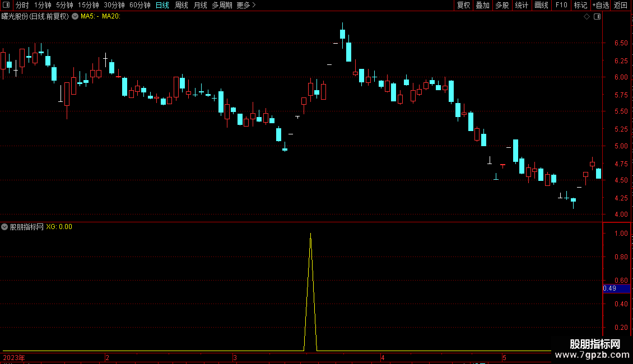
Task: Click the highest candlestick near 6.75
Action: pyautogui.click(x=342, y=34)
